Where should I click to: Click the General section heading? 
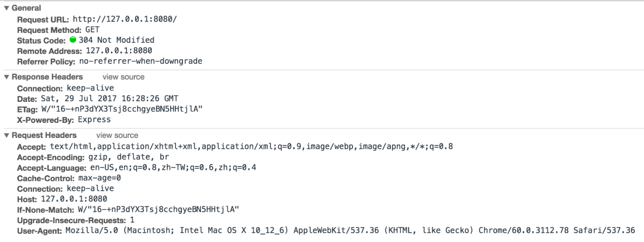[26, 8]
